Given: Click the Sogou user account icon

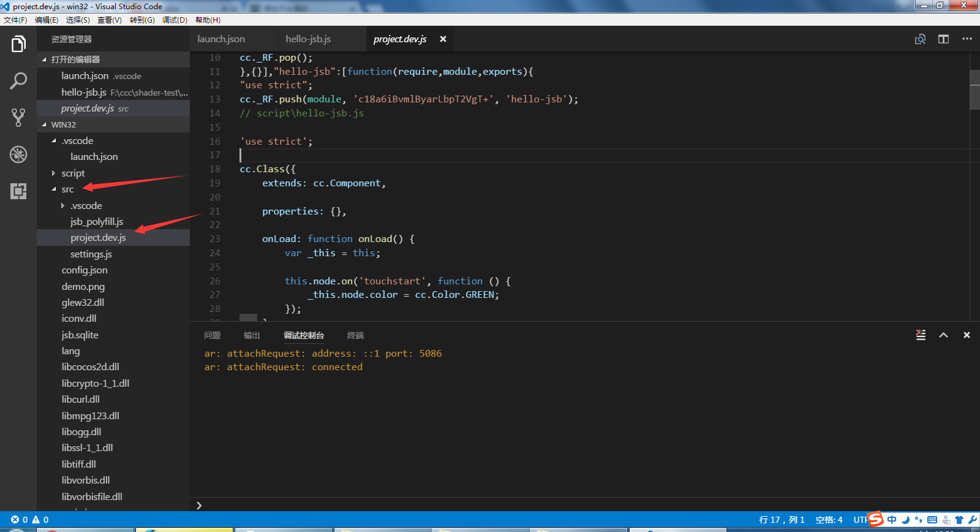Looking at the screenshot, I should (946, 520).
